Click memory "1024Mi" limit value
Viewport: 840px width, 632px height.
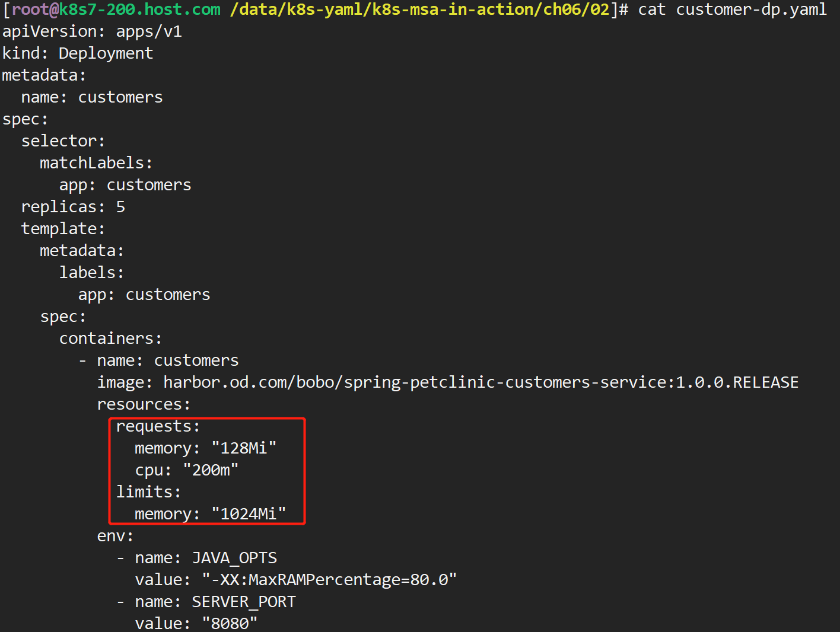(249, 514)
